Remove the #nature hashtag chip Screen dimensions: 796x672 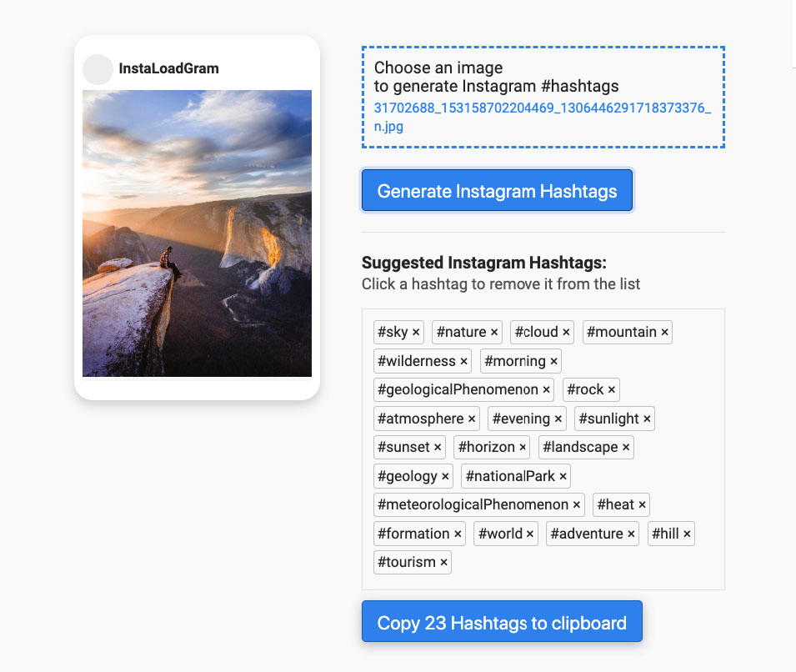pyautogui.click(x=467, y=332)
